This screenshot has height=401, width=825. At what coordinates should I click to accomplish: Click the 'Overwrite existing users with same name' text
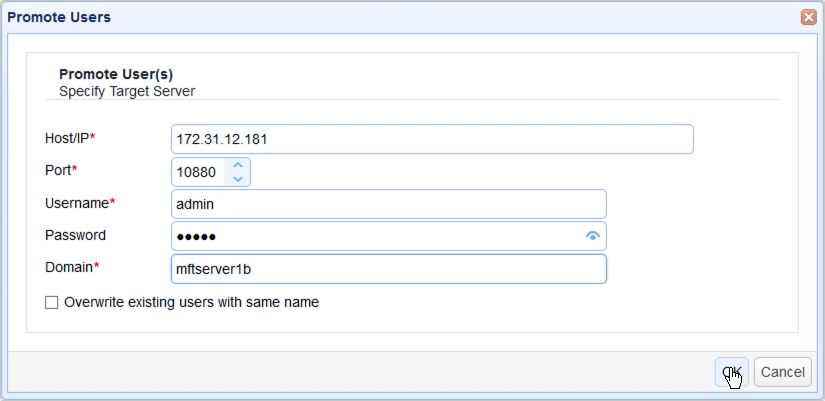pyautogui.click(x=191, y=302)
